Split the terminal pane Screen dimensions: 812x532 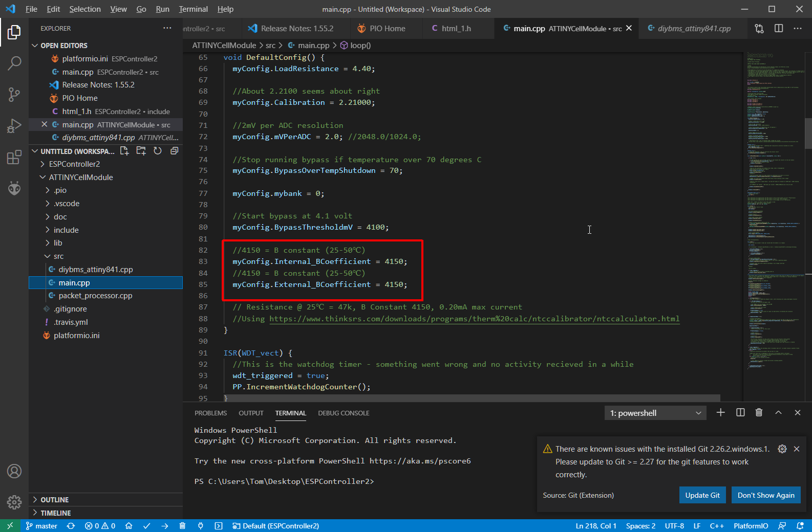click(x=740, y=413)
